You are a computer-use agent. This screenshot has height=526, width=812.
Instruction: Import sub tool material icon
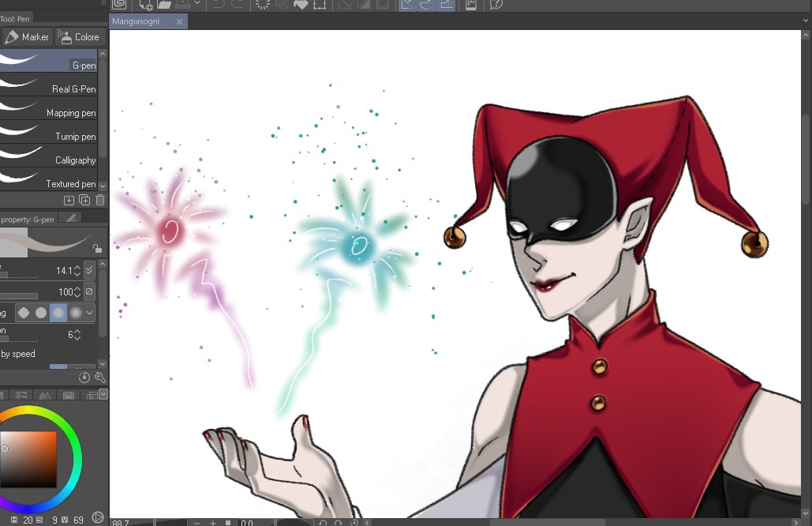(x=69, y=200)
